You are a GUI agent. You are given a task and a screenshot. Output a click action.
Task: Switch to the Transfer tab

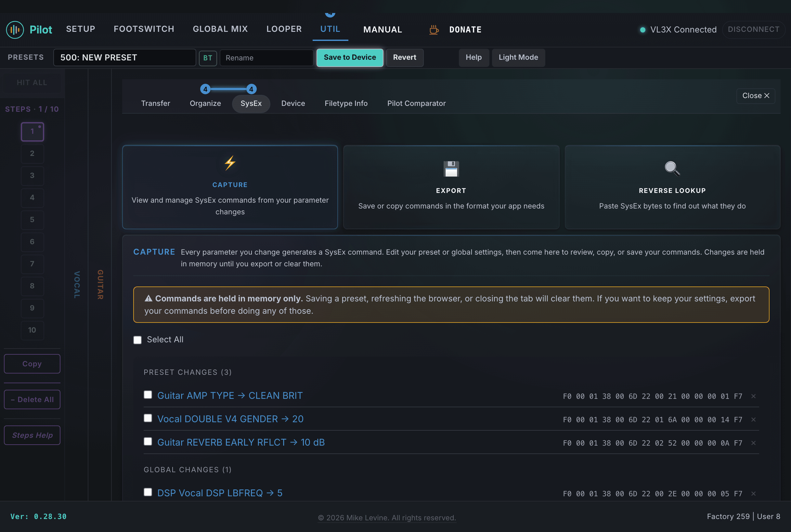click(x=155, y=103)
